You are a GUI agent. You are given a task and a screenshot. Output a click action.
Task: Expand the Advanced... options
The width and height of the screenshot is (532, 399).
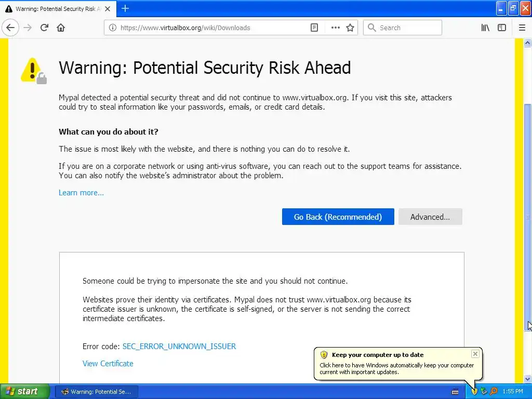click(x=430, y=217)
